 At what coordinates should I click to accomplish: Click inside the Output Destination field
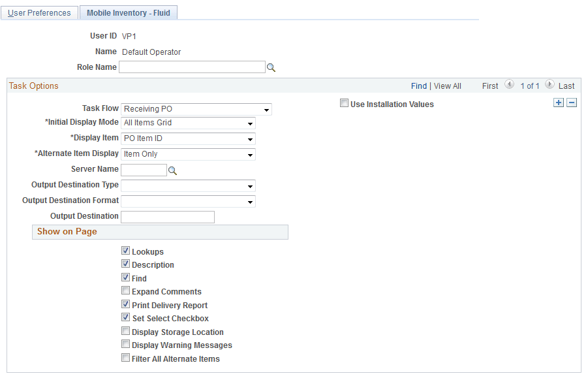pos(167,216)
